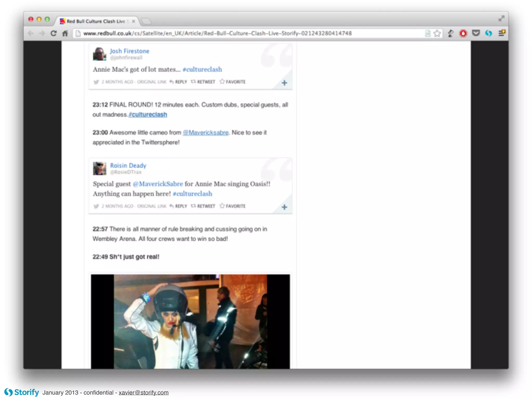Open the helmet photo below 22:49 update

pos(190,321)
